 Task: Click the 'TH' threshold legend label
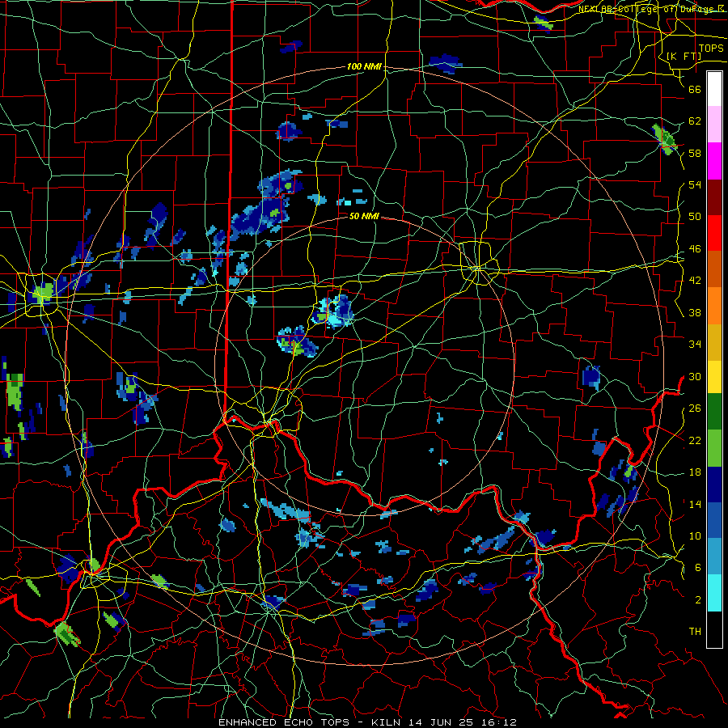695,632
